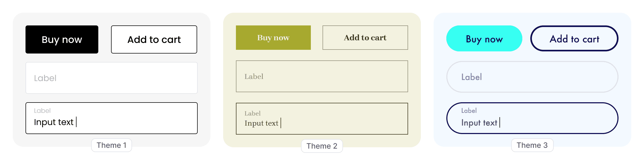Viewport: 644px width, 160px height.
Task: Click the small floating Label in Theme 1's filled field
Action: coord(42,111)
